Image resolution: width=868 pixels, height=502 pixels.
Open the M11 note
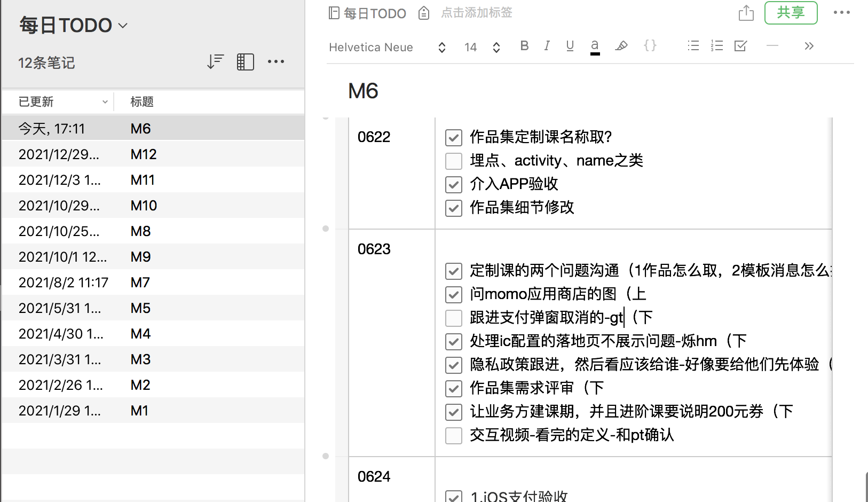click(x=153, y=179)
